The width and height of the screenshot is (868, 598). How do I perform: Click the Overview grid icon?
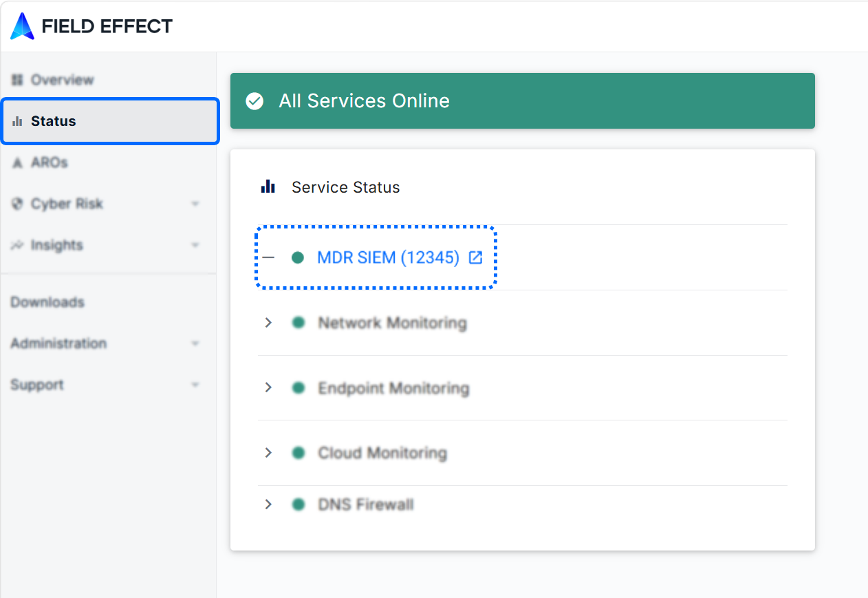[x=17, y=80]
